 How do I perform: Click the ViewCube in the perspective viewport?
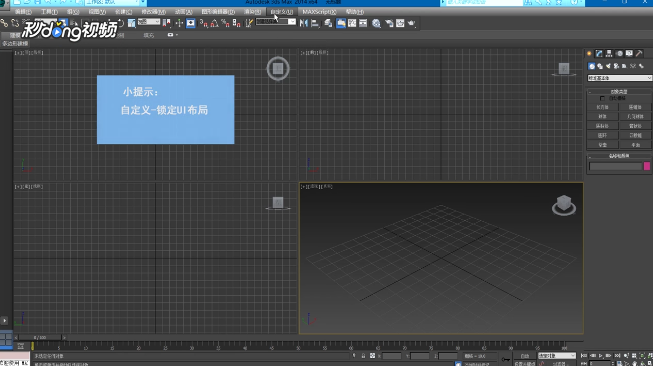pos(564,205)
